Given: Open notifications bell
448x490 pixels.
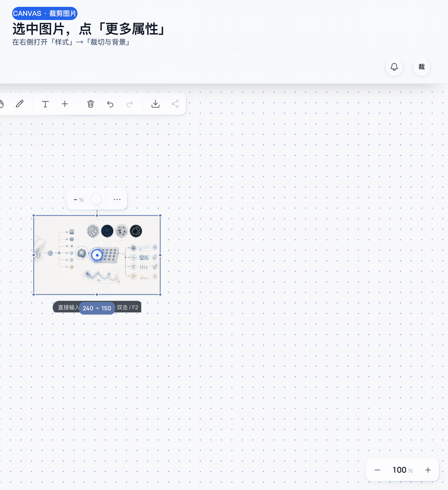Looking at the screenshot, I should coord(394,67).
